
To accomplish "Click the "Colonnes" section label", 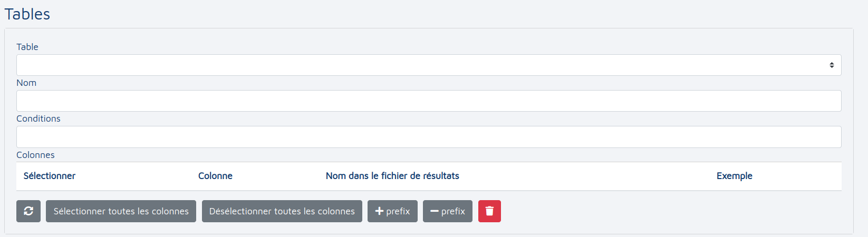I will tap(35, 155).
